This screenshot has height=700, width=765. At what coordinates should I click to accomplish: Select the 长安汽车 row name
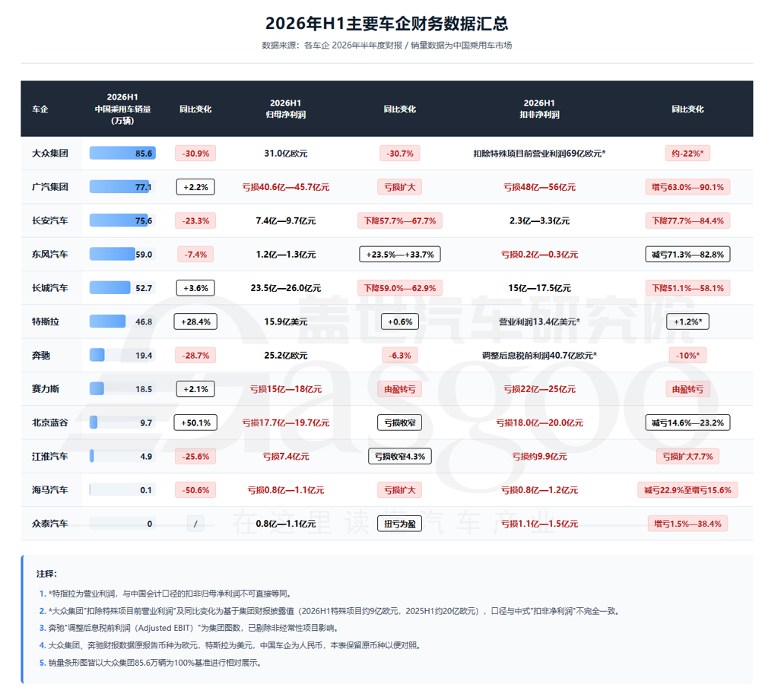49,220
